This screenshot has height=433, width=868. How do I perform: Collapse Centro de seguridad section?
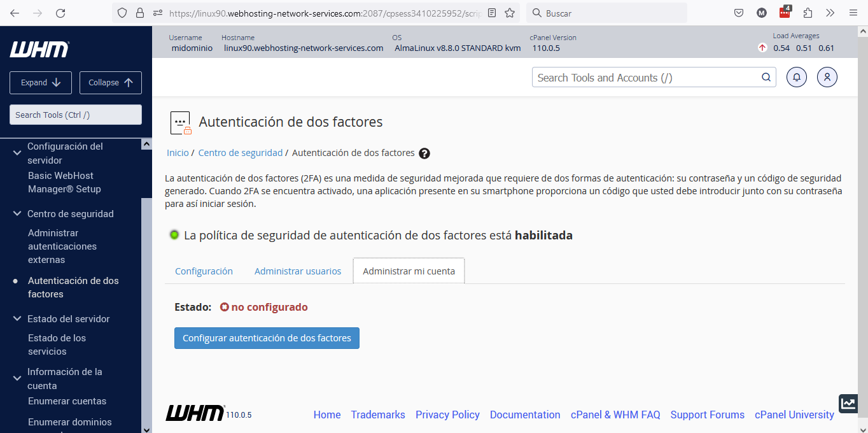pyautogui.click(x=17, y=214)
